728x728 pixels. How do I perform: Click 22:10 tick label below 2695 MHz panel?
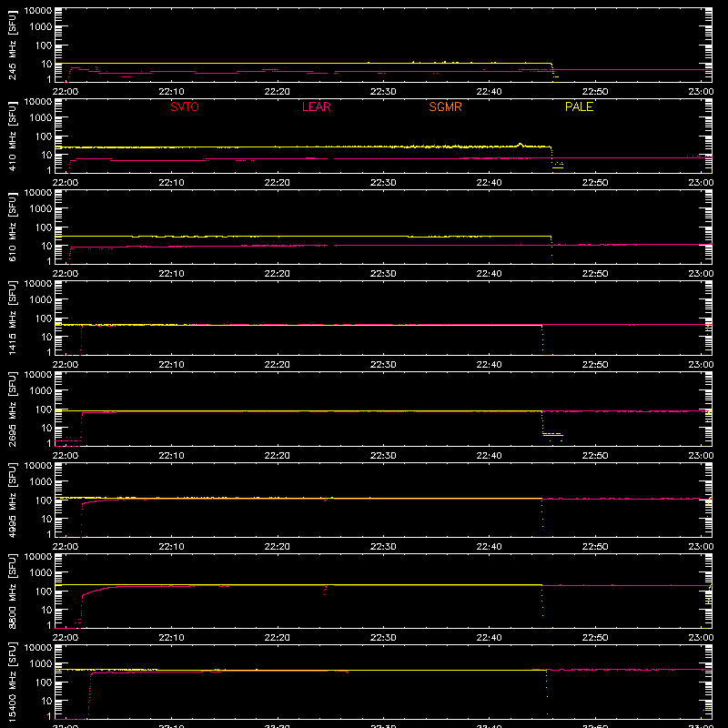tap(171, 456)
